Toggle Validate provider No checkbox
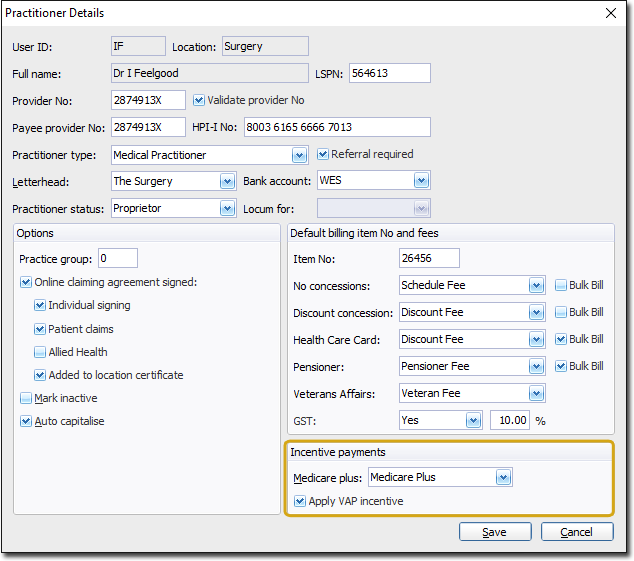The width and height of the screenshot is (634, 561). tap(199, 100)
